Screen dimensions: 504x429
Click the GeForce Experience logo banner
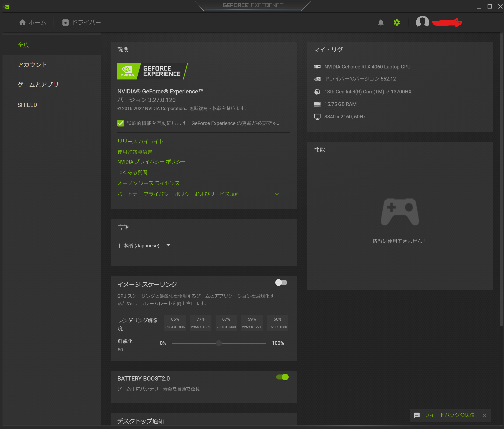[x=153, y=71]
